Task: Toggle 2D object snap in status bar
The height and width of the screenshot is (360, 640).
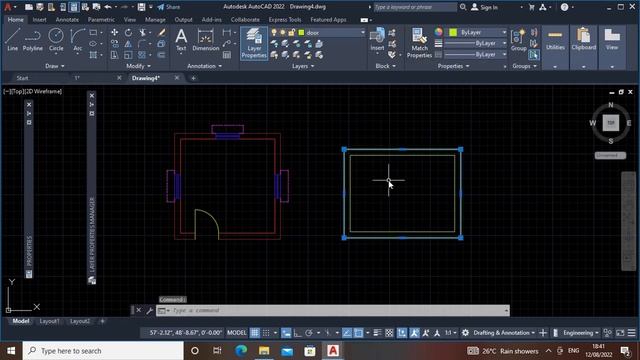Action: [x=358, y=333]
